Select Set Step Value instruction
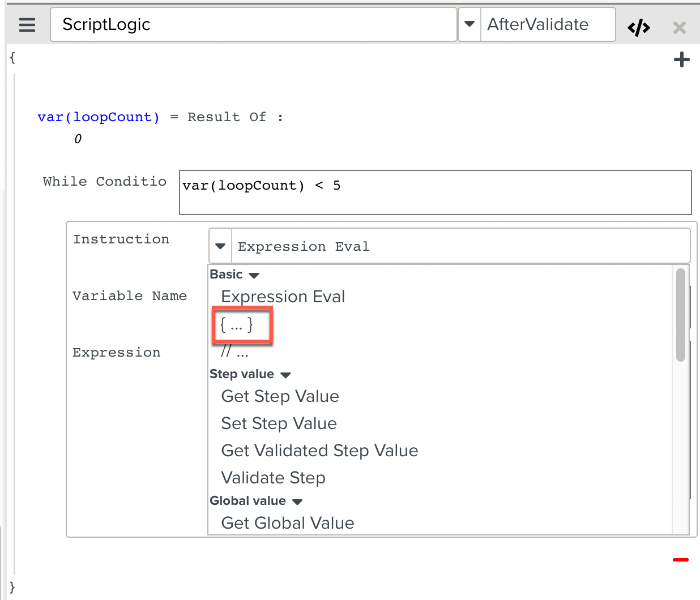 (279, 423)
